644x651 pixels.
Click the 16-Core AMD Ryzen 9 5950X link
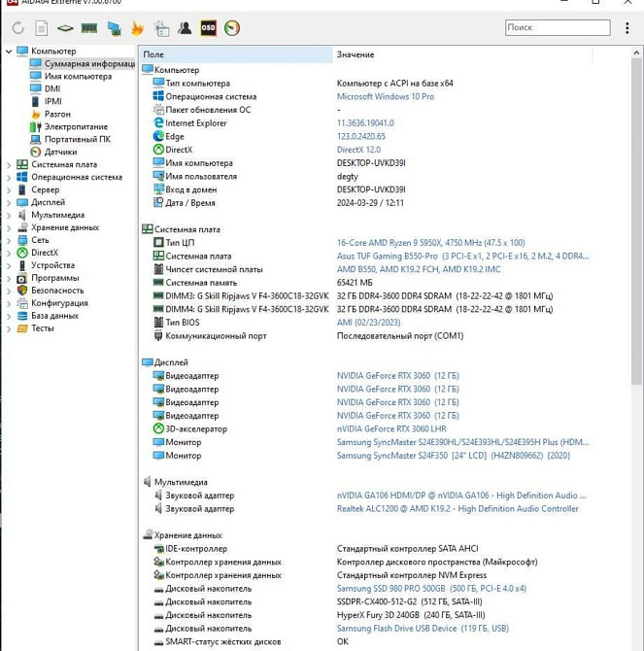pos(430,243)
